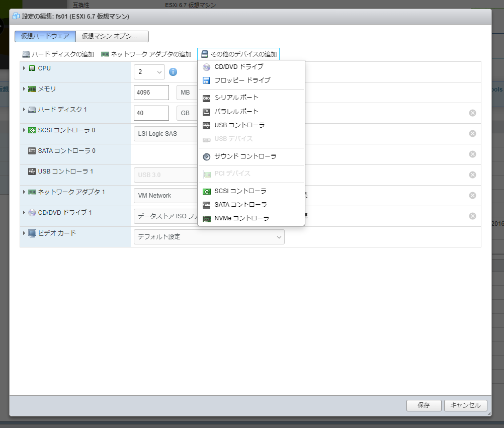Image resolution: width=504 pixels, height=428 pixels.
Task: Select USB コントローラ menu item
Action: pos(251,125)
